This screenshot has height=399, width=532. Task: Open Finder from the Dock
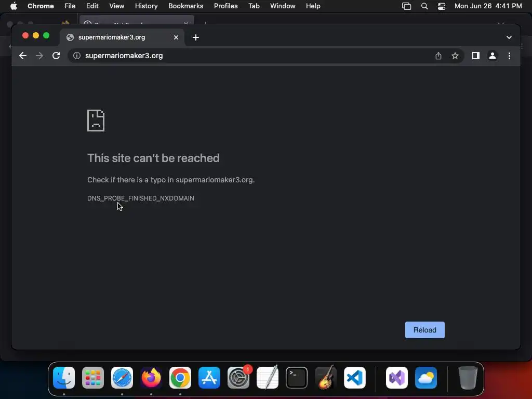click(64, 378)
